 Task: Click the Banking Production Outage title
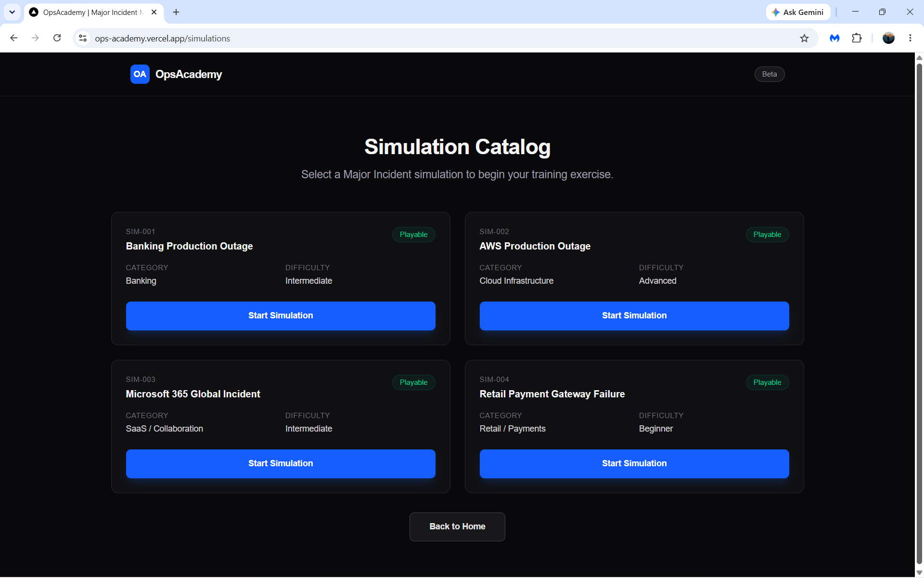(189, 246)
